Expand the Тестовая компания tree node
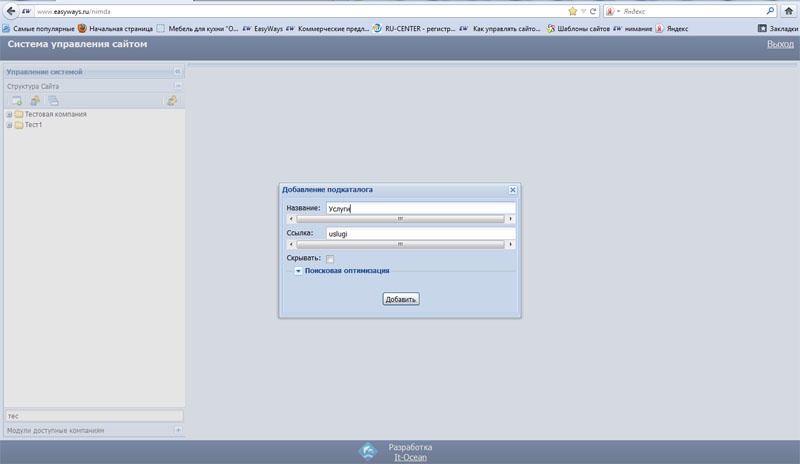Viewport: 800px width, 464px height. pos(9,114)
